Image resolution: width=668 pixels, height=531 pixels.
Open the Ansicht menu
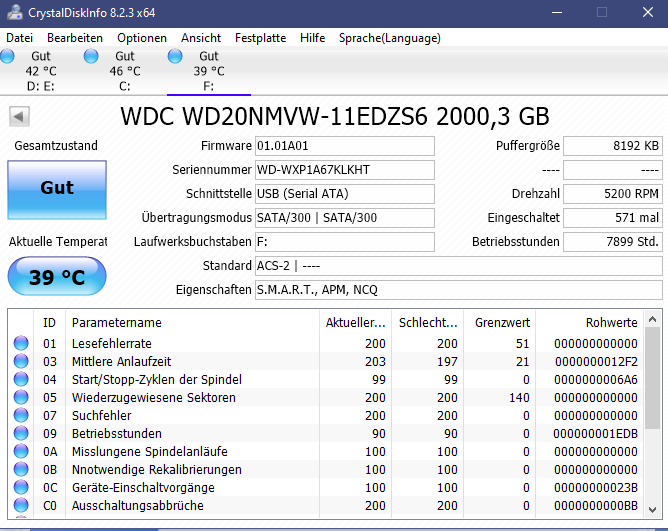[x=201, y=38]
